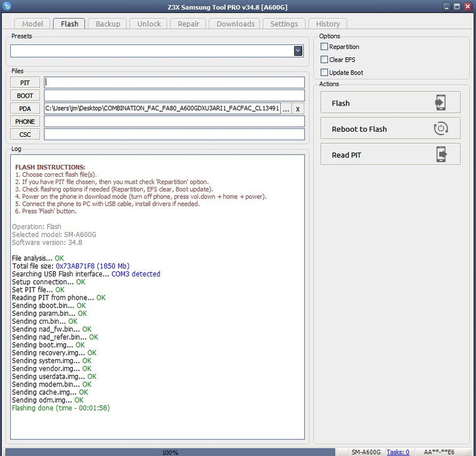Clear PDA file with X button
476x456 pixels.
[x=298, y=109]
